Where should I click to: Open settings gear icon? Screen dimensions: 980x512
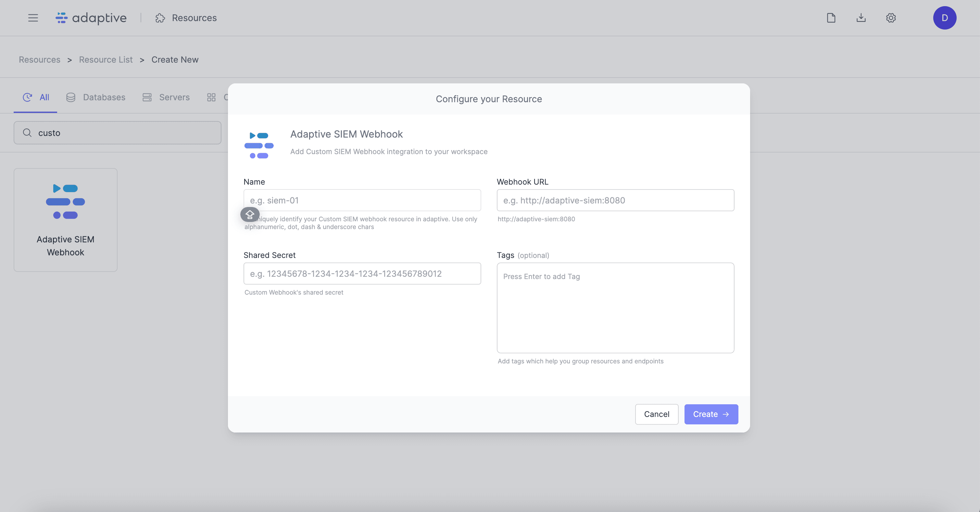tap(891, 18)
